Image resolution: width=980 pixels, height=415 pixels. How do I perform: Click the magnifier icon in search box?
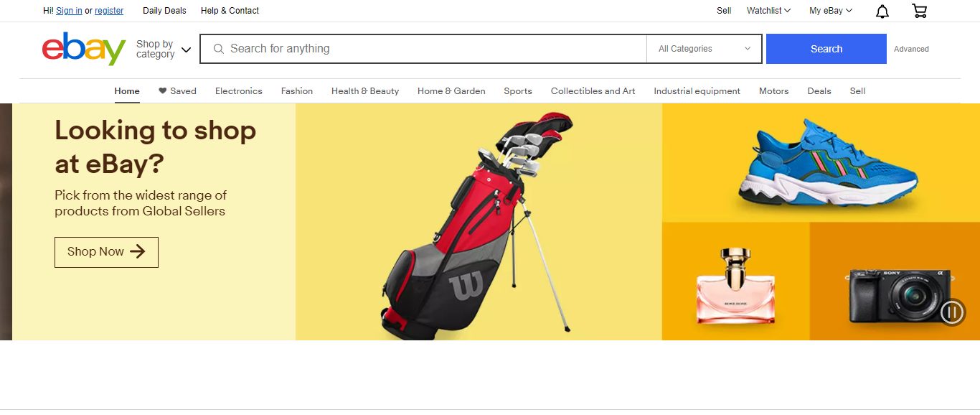coord(219,49)
